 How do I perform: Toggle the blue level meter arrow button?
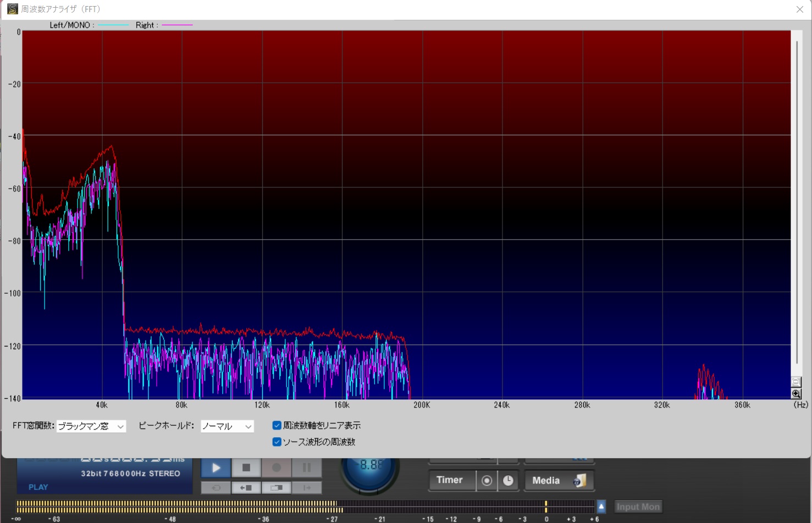[x=601, y=507]
